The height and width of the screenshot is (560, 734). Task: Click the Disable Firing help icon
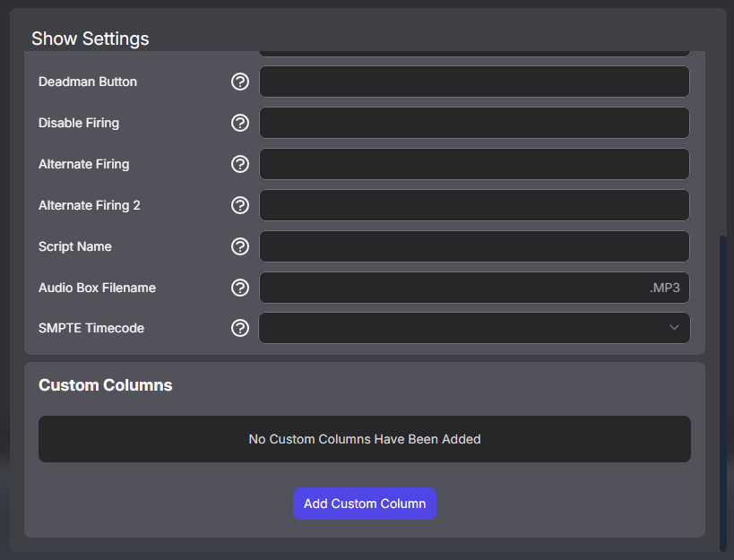pos(239,123)
